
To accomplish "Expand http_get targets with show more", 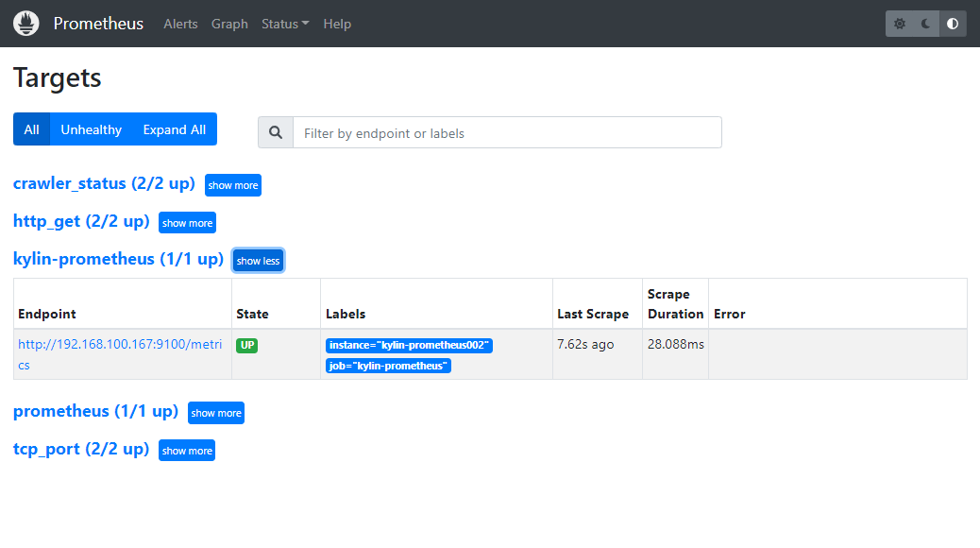I will (188, 223).
